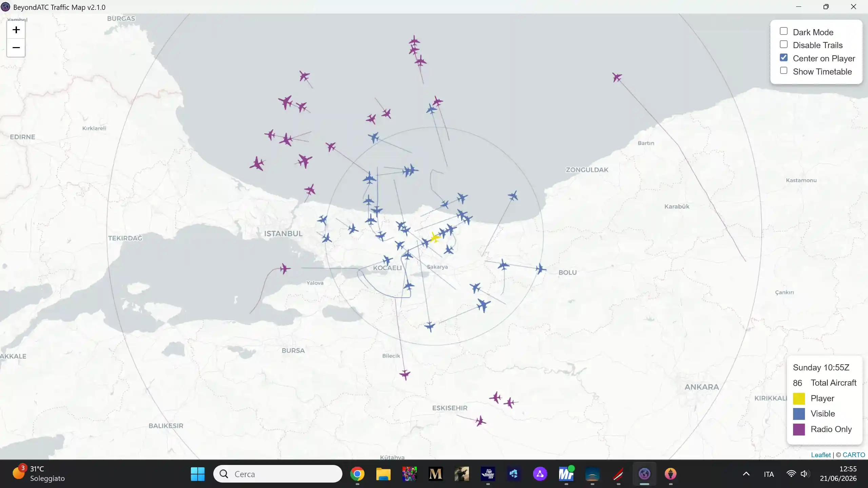This screenshot has width=868, height=488.
Task: Click the Cerca taskbar search box
Action: pyautogui.click(x=278, y=474)
